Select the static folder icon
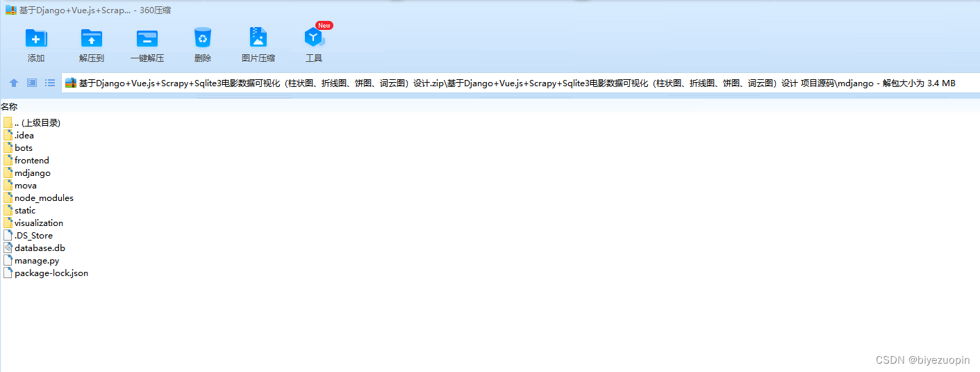980x372 pixels. (8, 210)
